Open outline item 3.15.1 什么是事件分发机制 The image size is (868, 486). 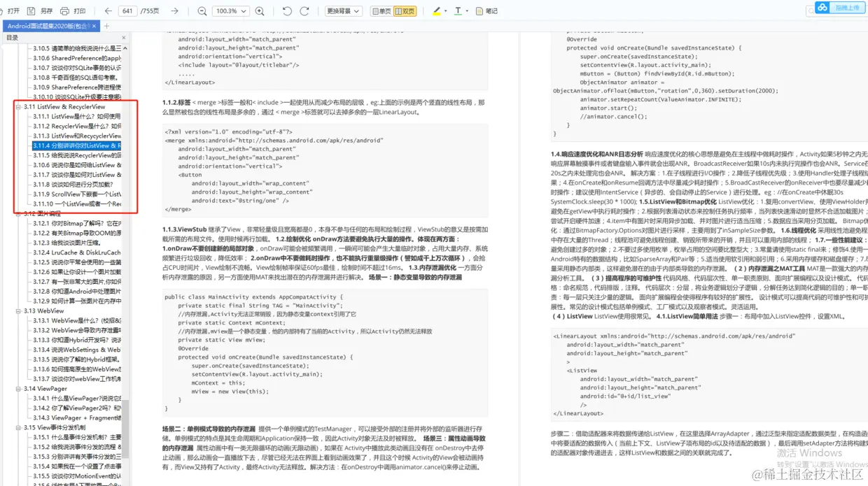[76, 437]
